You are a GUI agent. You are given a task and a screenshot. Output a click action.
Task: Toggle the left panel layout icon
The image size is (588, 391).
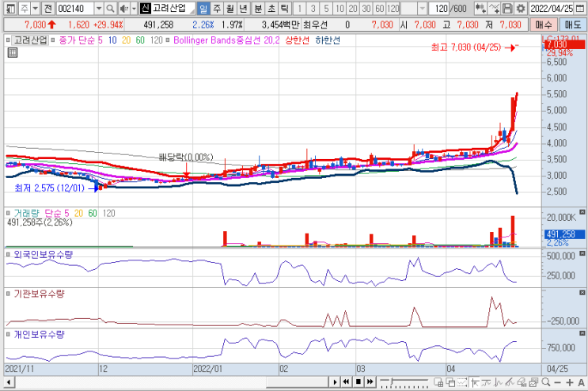(10, 8)
